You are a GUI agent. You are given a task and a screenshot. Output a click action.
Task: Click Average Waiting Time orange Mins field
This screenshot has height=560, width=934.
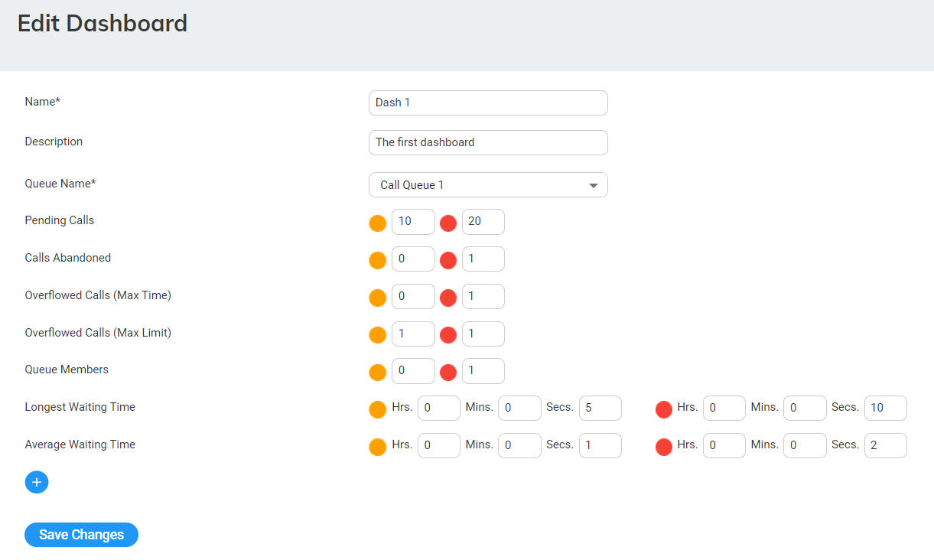pyautogui.click(x=519, y=445)
